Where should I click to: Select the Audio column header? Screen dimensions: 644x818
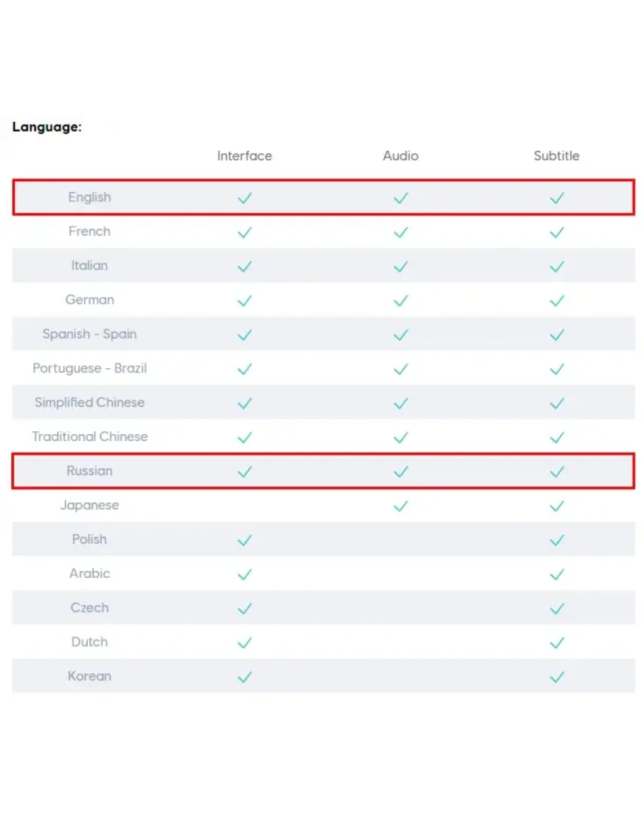point(401,156)
